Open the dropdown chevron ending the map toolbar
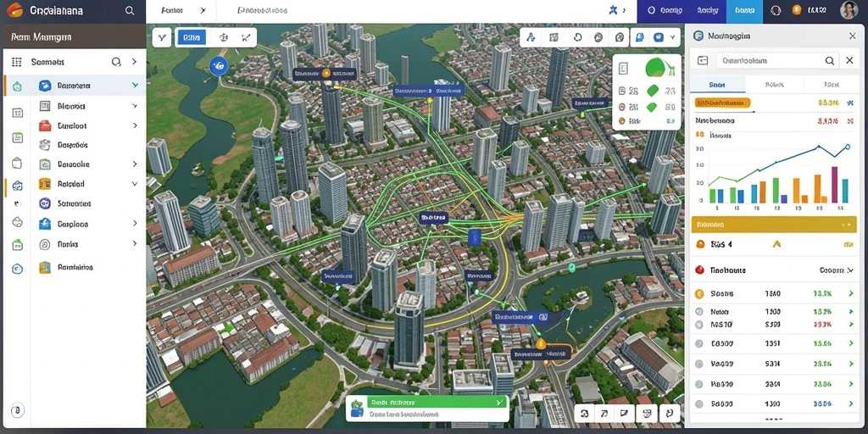Image resolution: width=868 pixels, height=434 pixels. (x=672, y=37)
